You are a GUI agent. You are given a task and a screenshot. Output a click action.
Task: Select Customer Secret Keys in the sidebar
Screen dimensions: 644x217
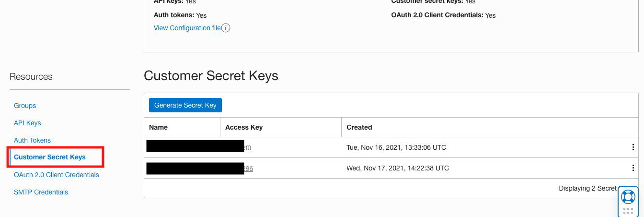tap(50, 157)
